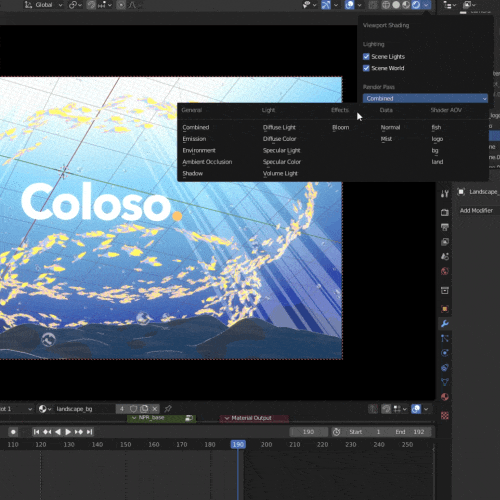500x500 pixels.
Task: Select rendered viewport shading mode icon
Action: 416,5
